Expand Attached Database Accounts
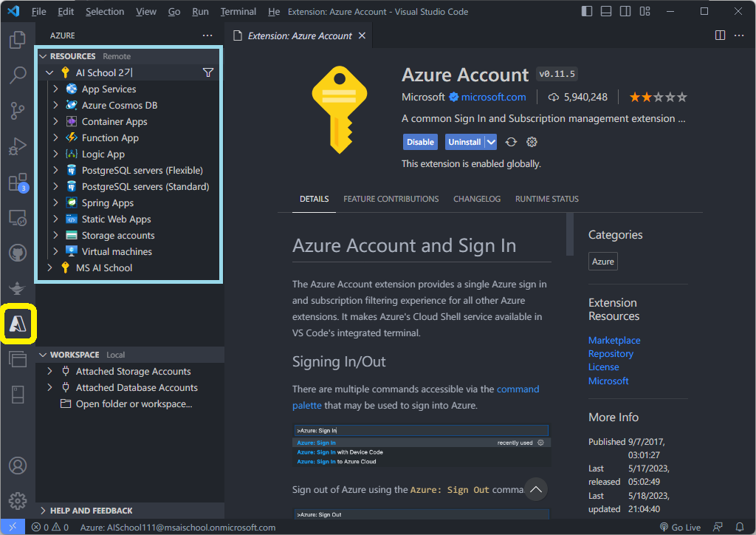Viewport: 756px width, 535px height. point(49,387)
